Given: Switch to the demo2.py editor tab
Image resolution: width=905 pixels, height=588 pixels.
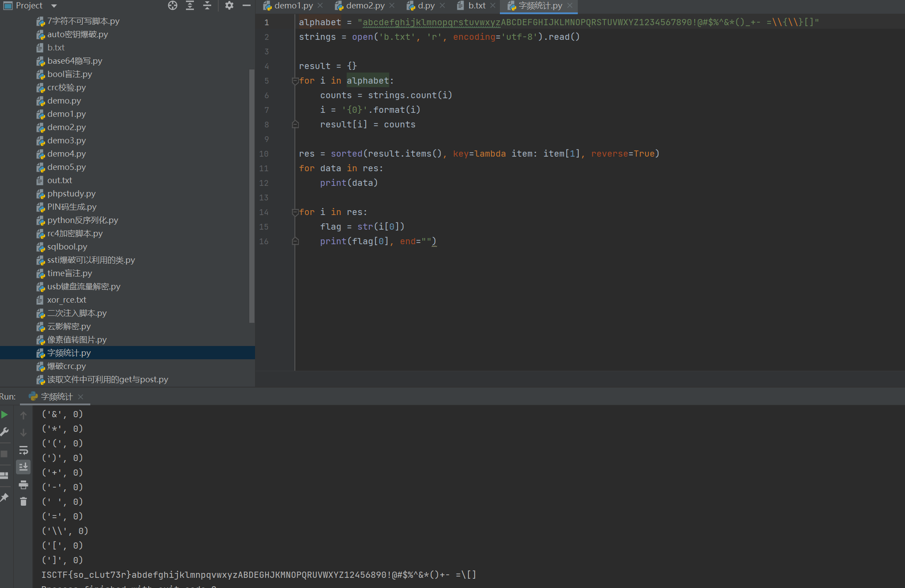Looking at the screenshot, I should click(x=365, y=6).
